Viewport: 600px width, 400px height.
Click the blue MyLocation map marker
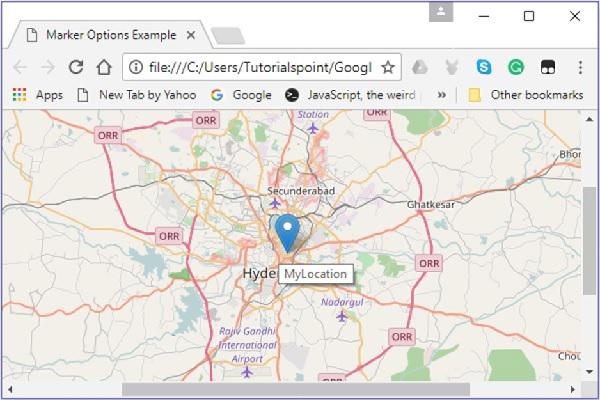tap(287, 233)
